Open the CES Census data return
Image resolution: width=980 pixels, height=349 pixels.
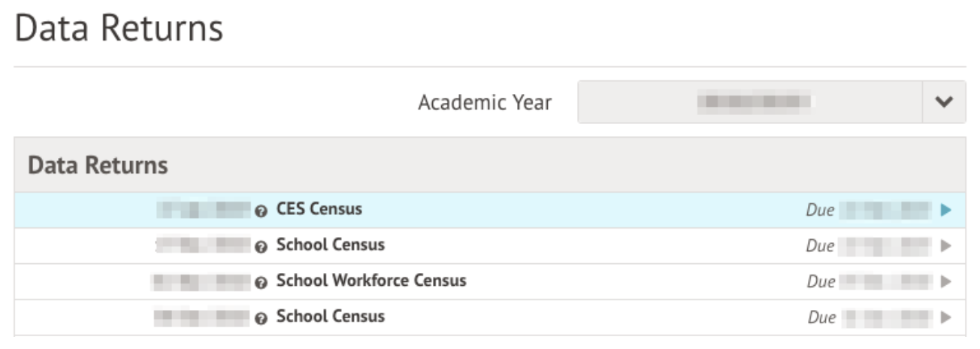pos(319,209)
